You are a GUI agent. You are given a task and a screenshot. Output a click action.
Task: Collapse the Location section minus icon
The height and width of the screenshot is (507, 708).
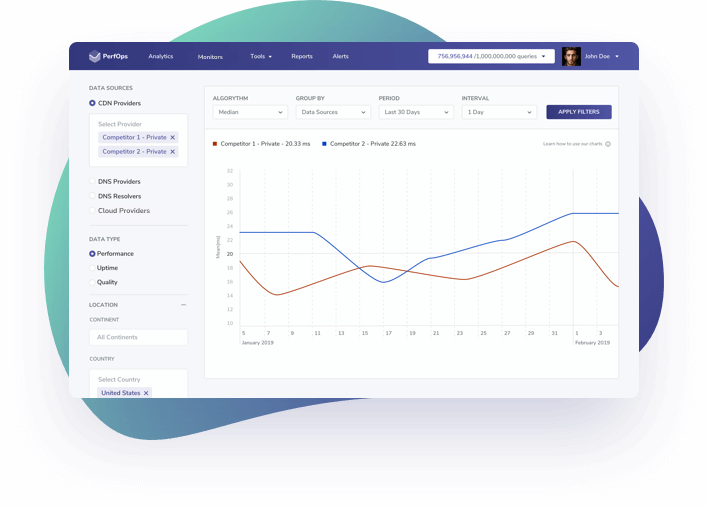[x=184, y=305]
